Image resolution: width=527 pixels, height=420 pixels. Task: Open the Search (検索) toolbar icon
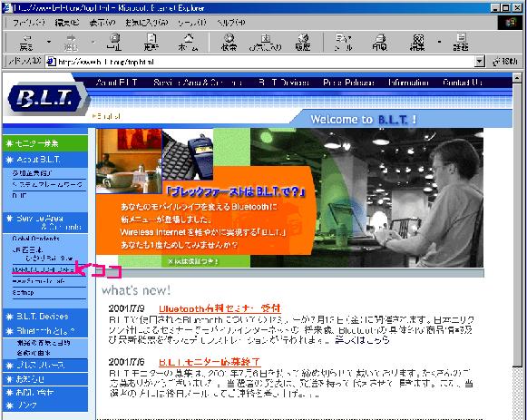tap(229, 43)
